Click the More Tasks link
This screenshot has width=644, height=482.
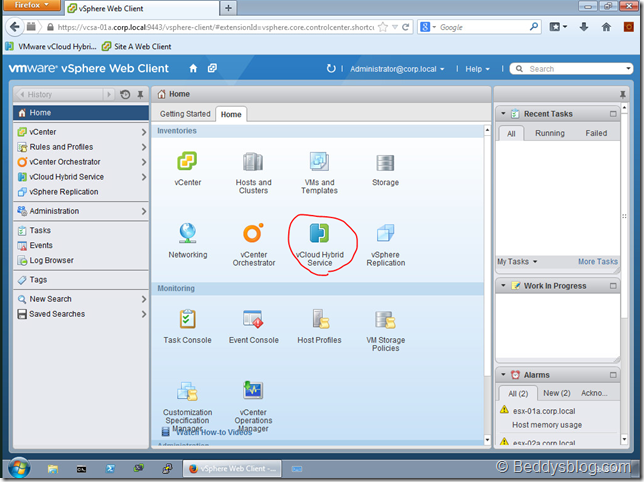click(x=598, y=262)
